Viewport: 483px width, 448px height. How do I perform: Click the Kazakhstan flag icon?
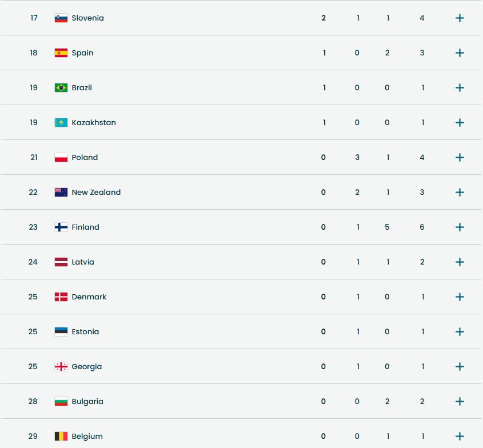[61, 123]
